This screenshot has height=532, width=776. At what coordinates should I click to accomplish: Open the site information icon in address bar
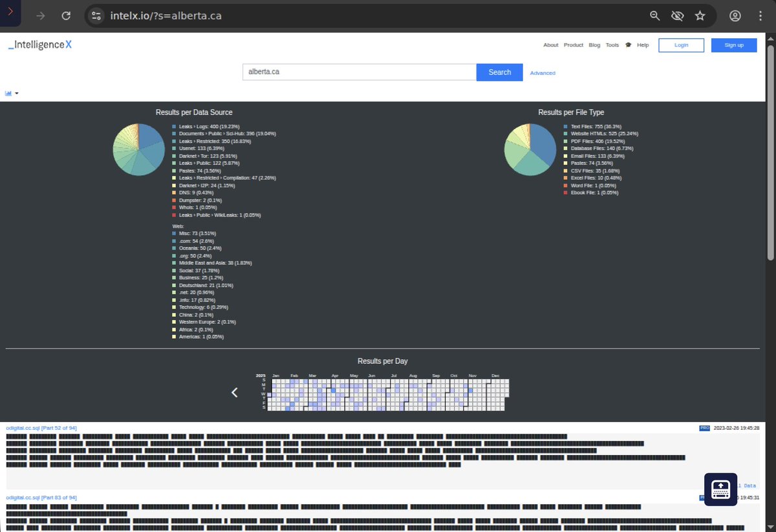(x=96, y=16)
